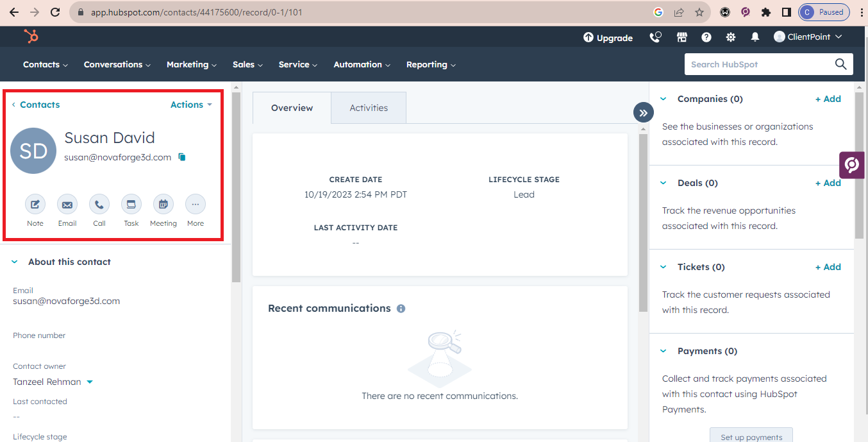Click the share icon in the address bar

[678, 12]
